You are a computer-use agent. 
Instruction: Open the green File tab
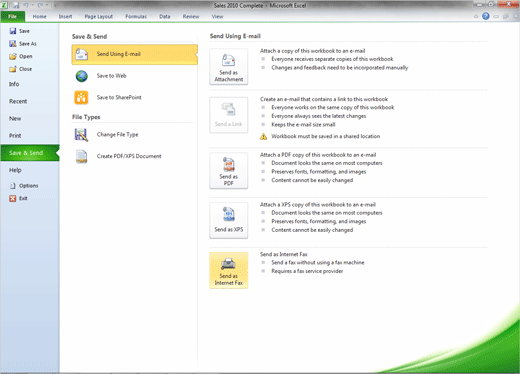pyautogui.click(x=13, y=16)
